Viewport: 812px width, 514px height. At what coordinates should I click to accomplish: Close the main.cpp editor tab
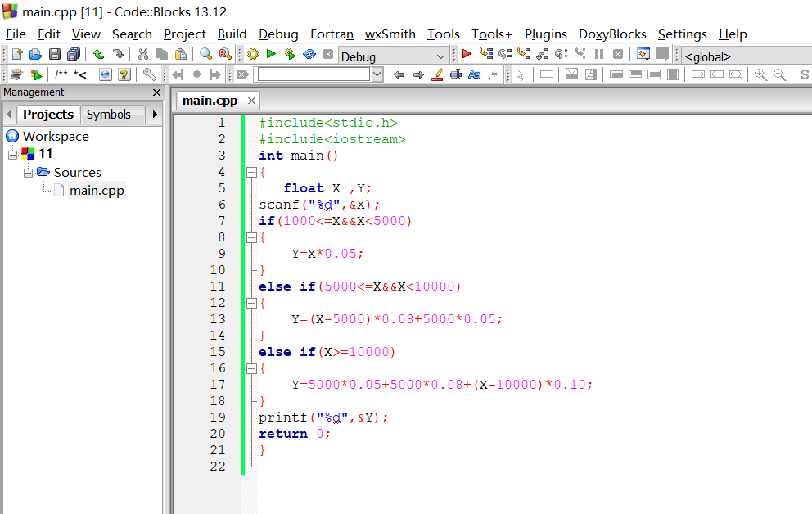(x=251, y=101)
